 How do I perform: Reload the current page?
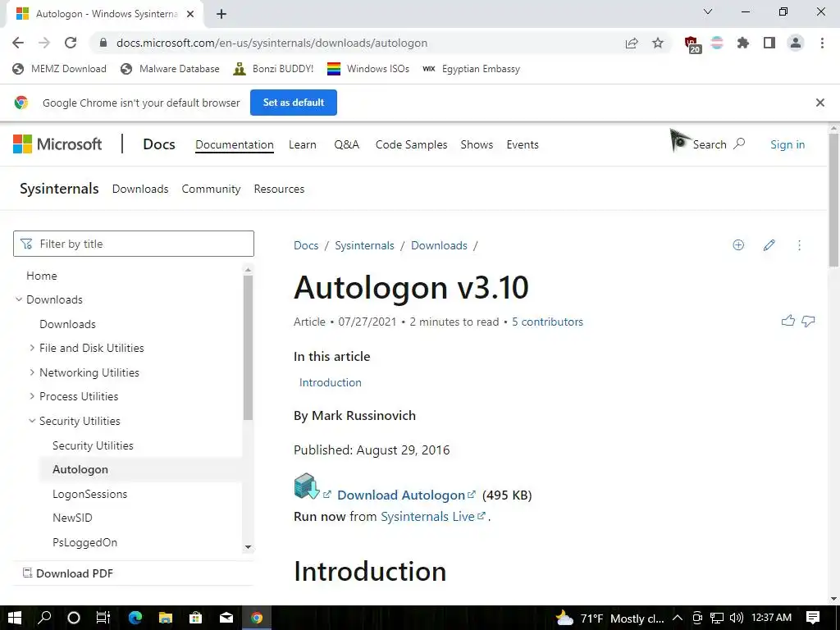pos(71,43)
